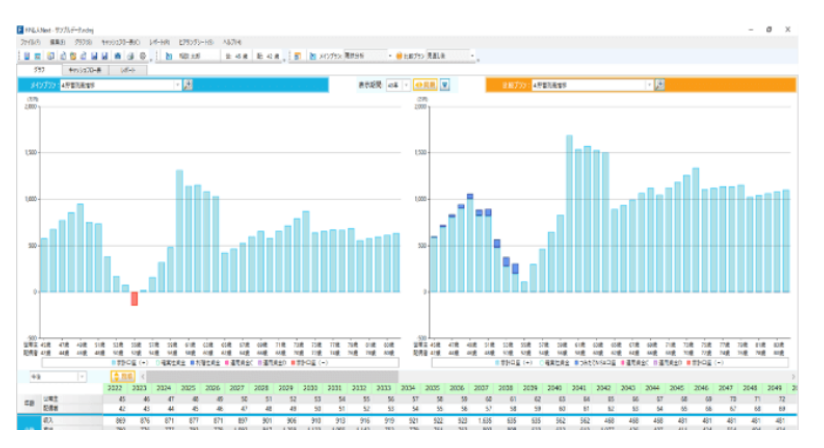
Task: Open the main plan dropdown in blue bar
Action: [176, 85]
